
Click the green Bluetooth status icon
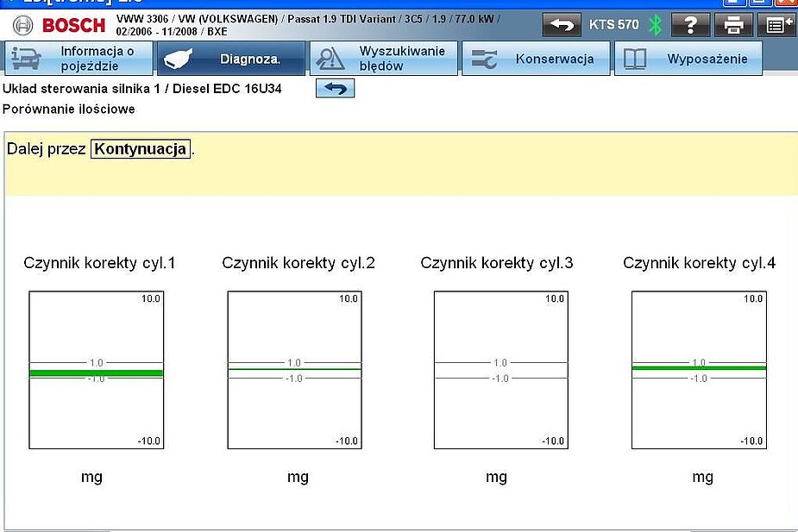coord(655,24)
